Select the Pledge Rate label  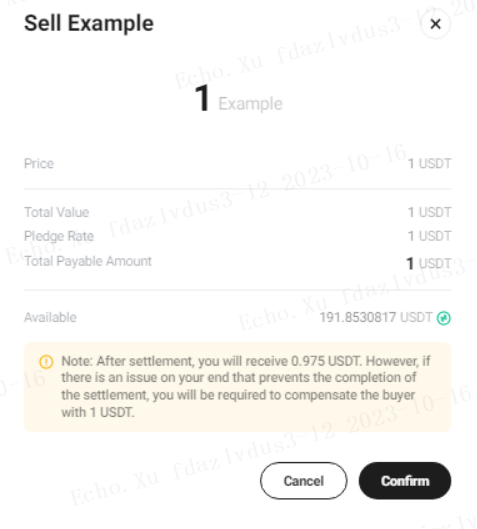(59, 236)
